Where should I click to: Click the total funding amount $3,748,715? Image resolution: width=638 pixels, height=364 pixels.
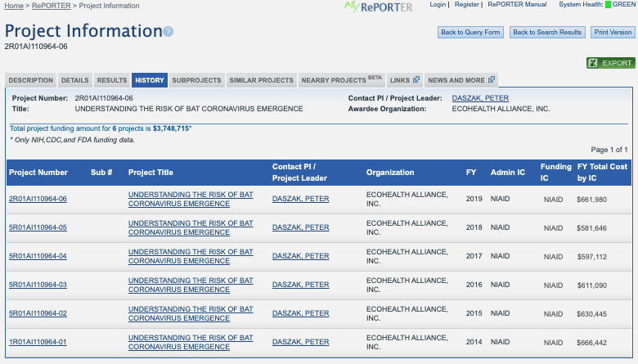click(x=171, y=128)
